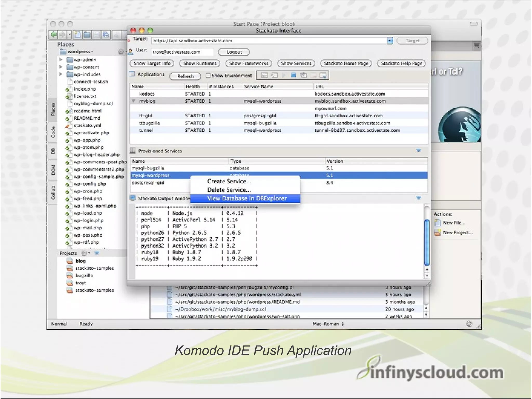The height and width of the screenshot is (399, 532).
Task: Open the Target URL dropdown arrow
Action: tap(390, 41)
